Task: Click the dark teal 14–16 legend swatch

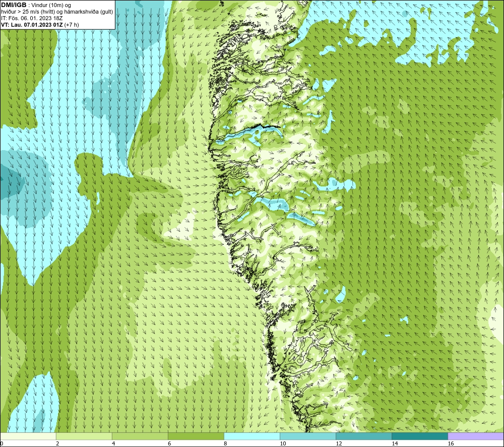Action: [x=420, y=436]
